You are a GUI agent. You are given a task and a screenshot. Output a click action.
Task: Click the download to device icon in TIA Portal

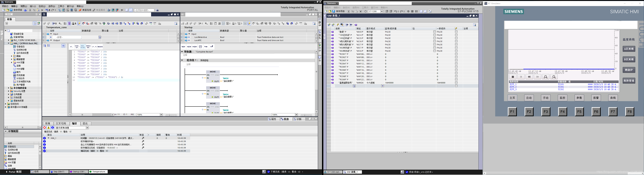(64, 10)
